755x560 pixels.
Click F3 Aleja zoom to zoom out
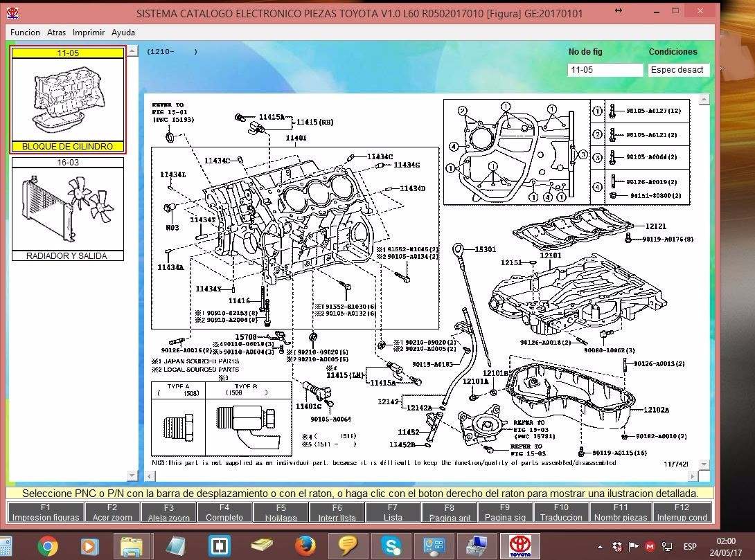pyautogui.click(x=168, y=512)
